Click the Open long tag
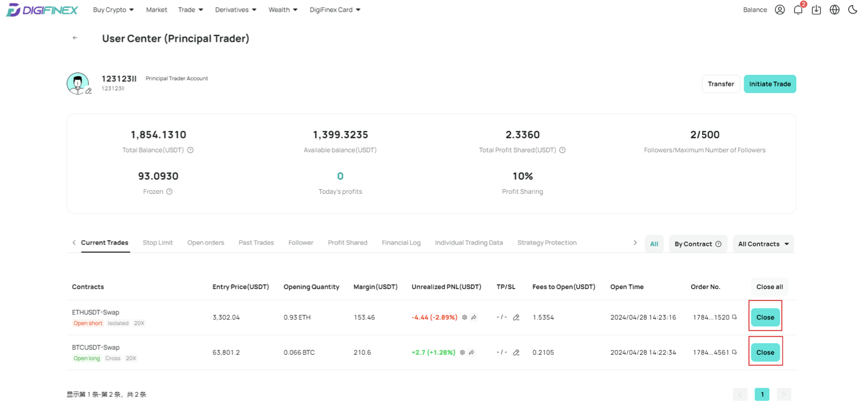868x419 pixels. point(87,358)
